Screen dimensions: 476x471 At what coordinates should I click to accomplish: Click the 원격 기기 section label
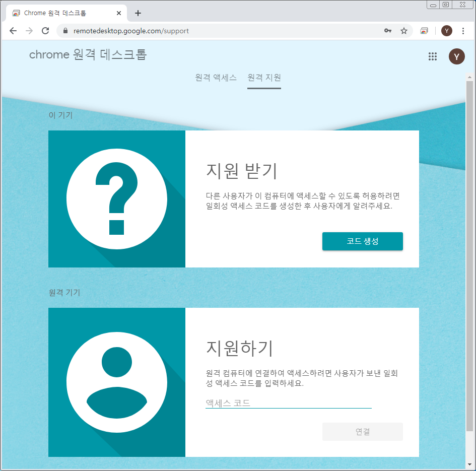pyautogui.click(x=64, y=293)
